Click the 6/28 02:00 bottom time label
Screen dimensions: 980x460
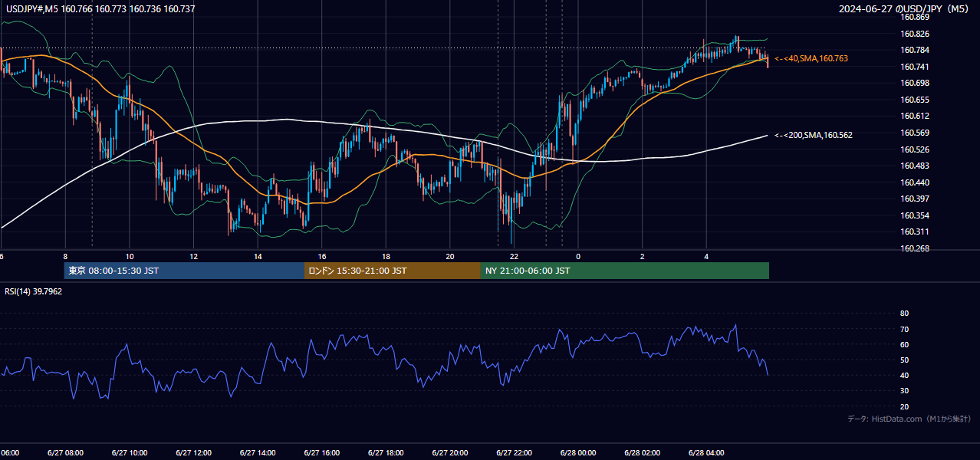click(643, 453)
